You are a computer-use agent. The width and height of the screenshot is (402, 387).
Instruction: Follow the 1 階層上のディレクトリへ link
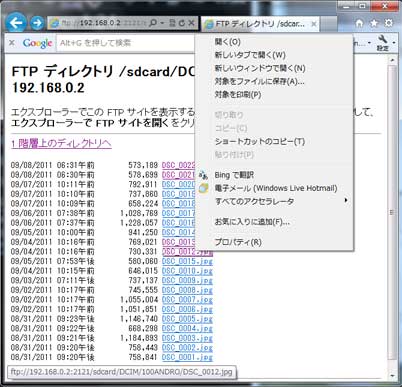coord(61,143)
